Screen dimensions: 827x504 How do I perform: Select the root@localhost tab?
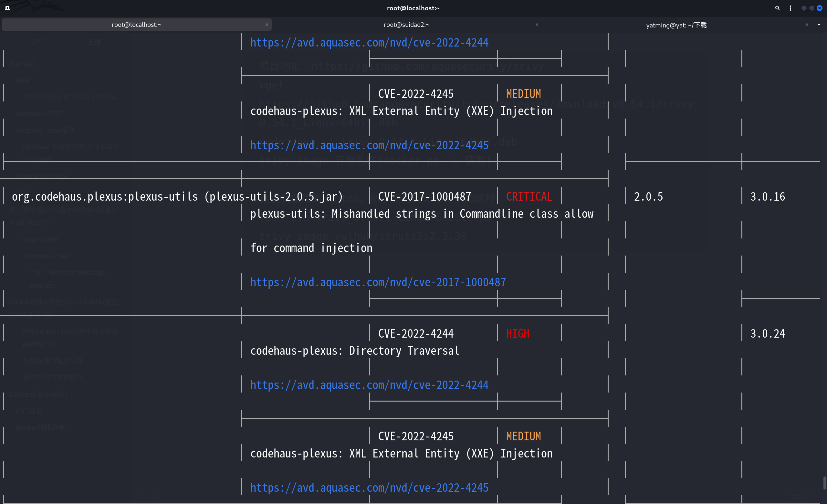click(136, 25)
